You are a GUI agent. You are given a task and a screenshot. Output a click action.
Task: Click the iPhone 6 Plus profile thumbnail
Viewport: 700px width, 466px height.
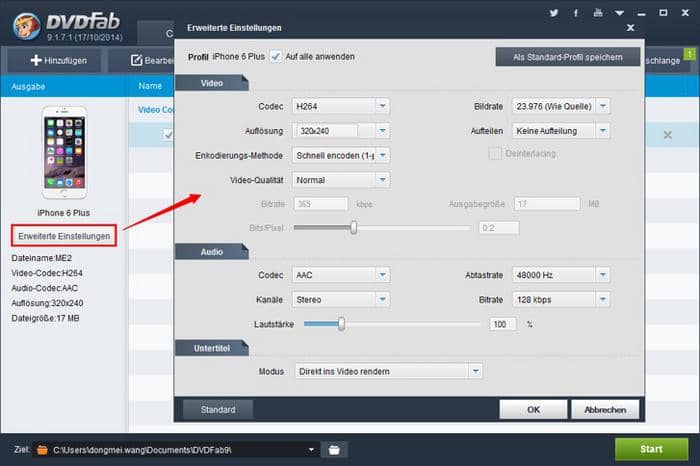[64, 152]
